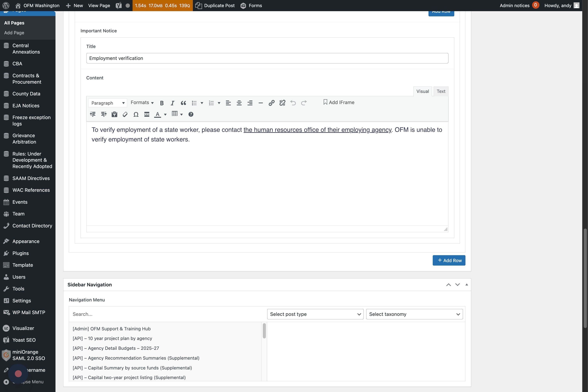Insert a horizontal line in editor
The width and height of the screenshot is (588, 392).
[260, 103]
